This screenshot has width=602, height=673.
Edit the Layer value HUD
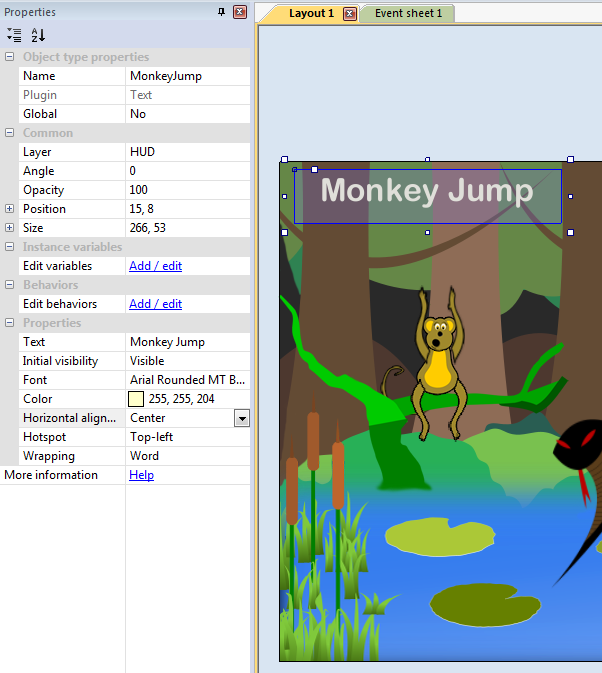[x=188, y=152]
